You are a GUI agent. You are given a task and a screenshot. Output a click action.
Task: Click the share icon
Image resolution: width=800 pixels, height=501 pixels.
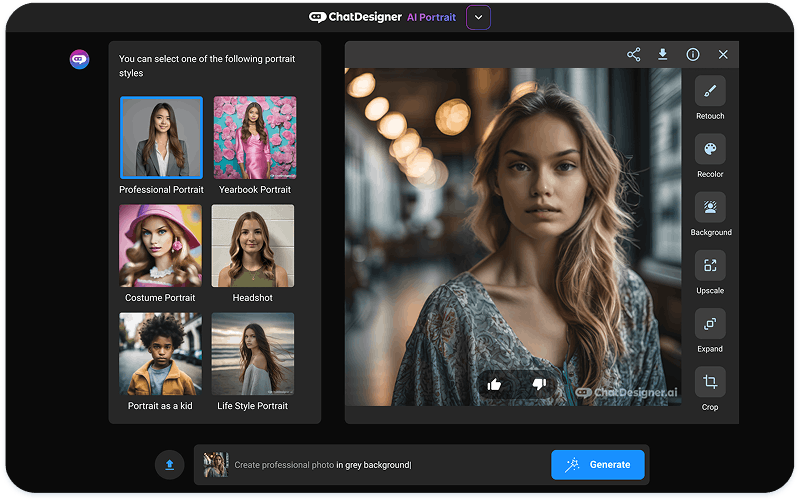pos(633,55)
